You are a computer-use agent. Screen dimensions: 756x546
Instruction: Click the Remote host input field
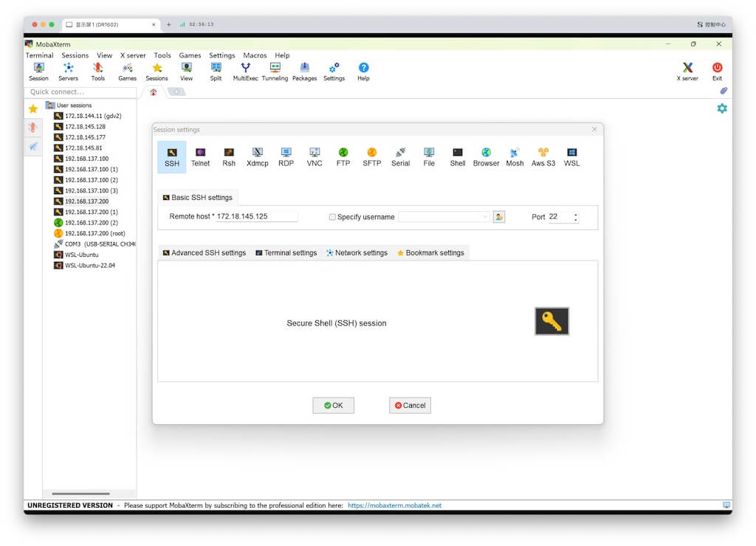[x=256, y=217]
